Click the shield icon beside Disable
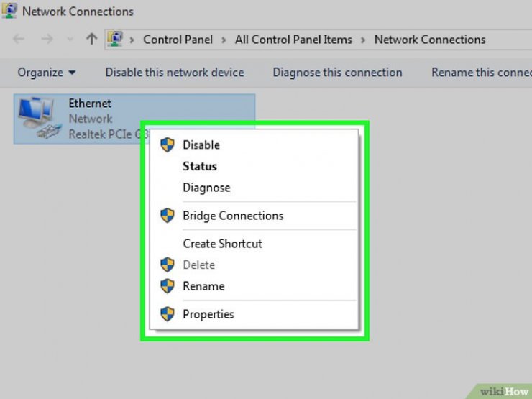The height and width of the screenshot is (399, 532). pos(168,145)
